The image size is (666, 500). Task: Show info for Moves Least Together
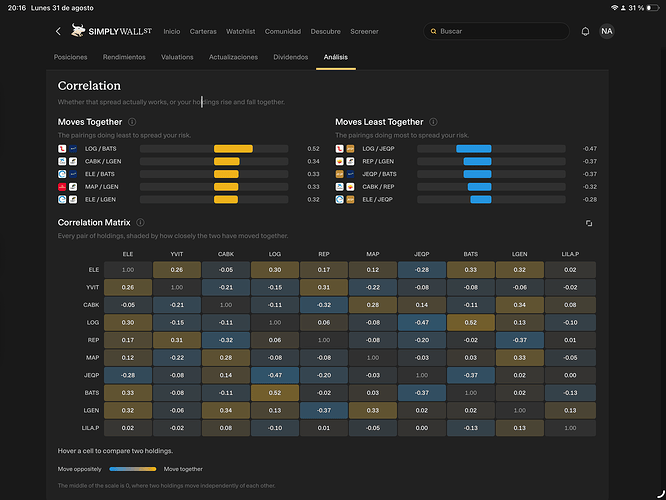coord(433,122)
